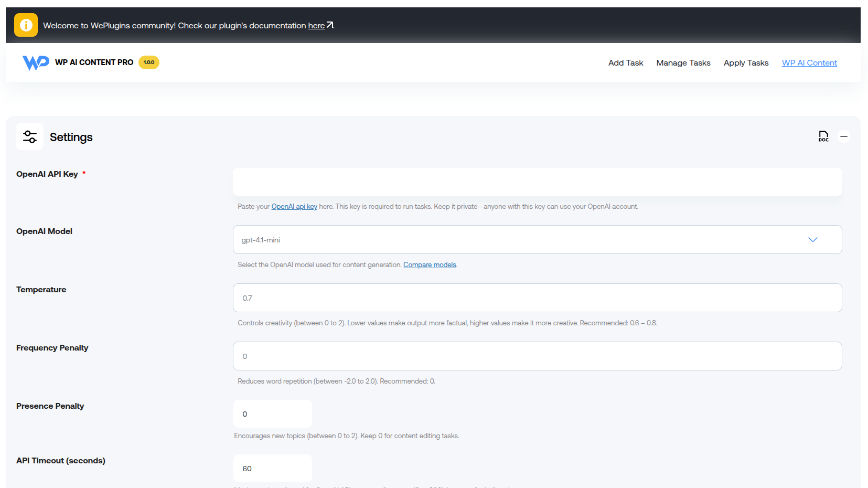Click into the Temperature input field
Screen dimensions: 868x488
point(537,298)
